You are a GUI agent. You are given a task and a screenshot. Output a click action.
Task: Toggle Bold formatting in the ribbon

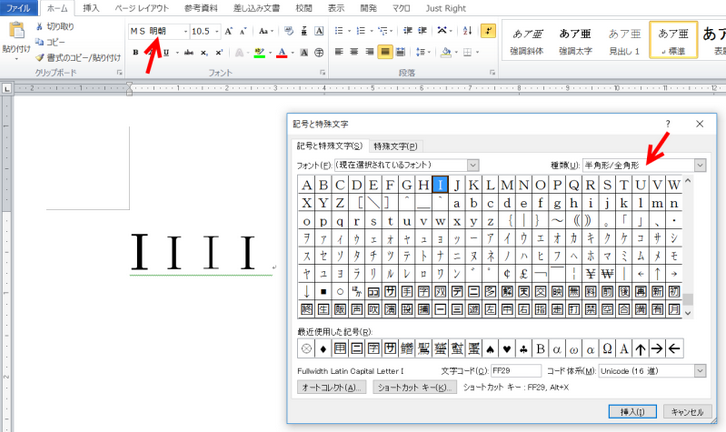tap(135, 52)
